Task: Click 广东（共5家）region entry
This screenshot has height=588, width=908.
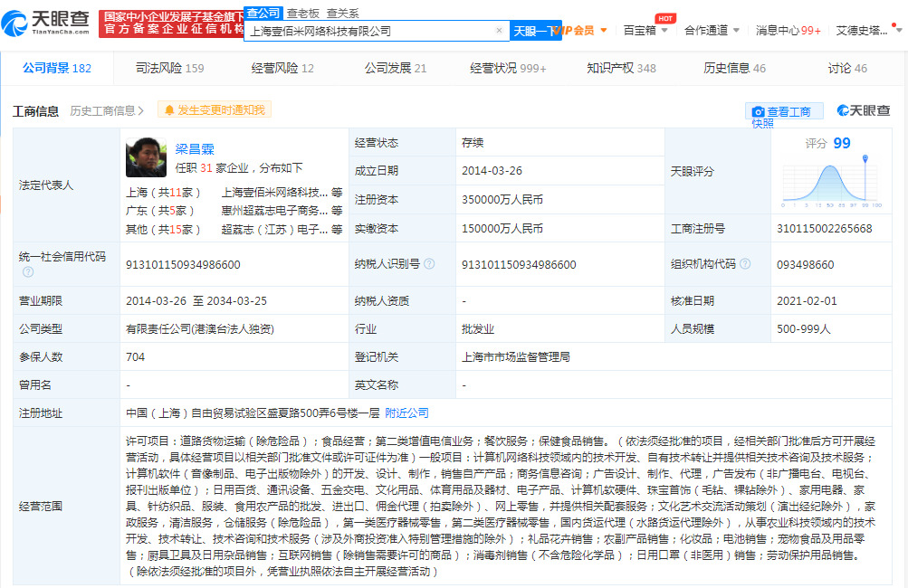Action: coord(160,211)
